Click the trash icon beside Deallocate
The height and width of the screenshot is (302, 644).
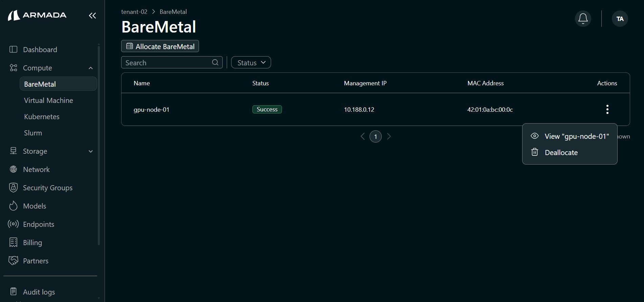tap(535, 152)
